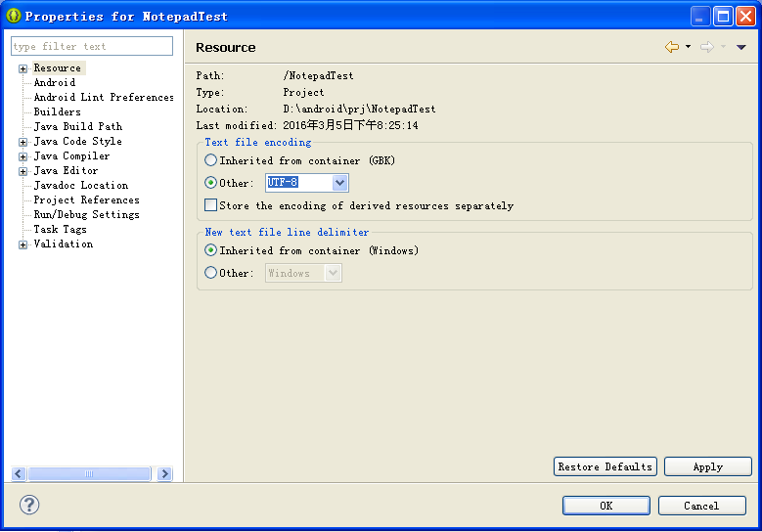Select encoding Inherited from container (GBK)
762x532 pixels.
pyautogui.click(x=210, y=159)
